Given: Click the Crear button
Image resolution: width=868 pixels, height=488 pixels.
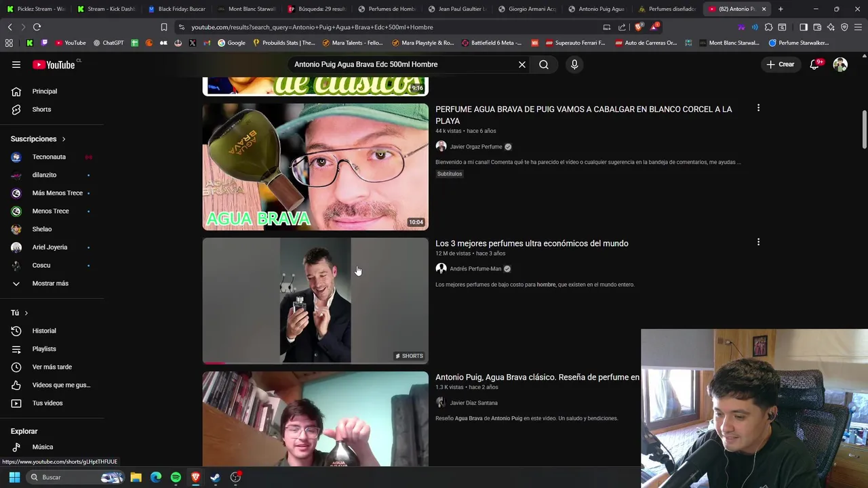Looking at the screenshot, I should [x=781, y=64].
